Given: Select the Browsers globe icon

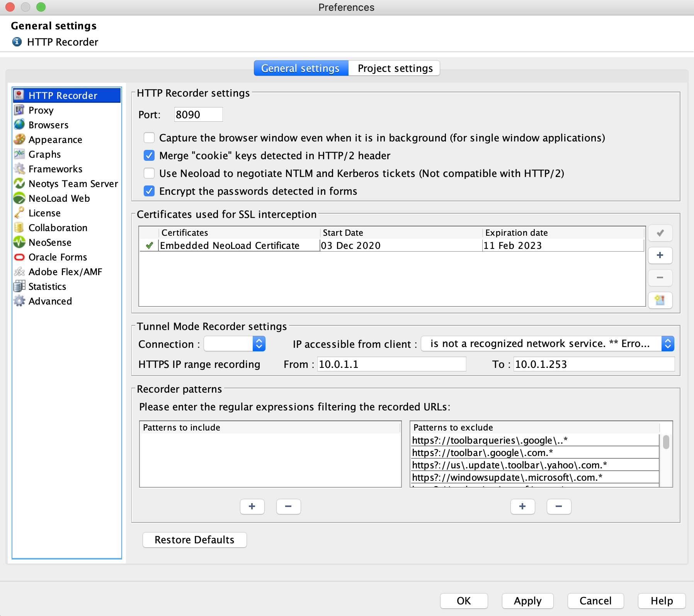Looking at the screenshot, I should (19, 125).
